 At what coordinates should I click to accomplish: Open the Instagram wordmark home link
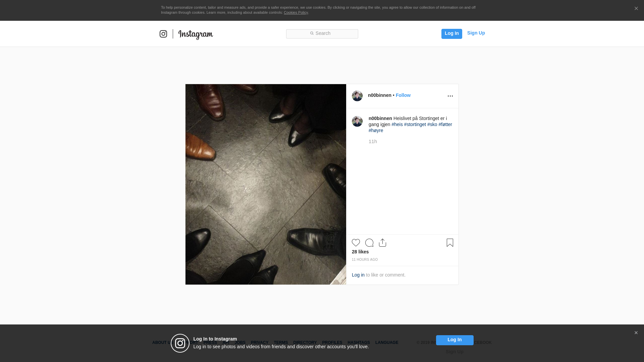coord(196,34)
